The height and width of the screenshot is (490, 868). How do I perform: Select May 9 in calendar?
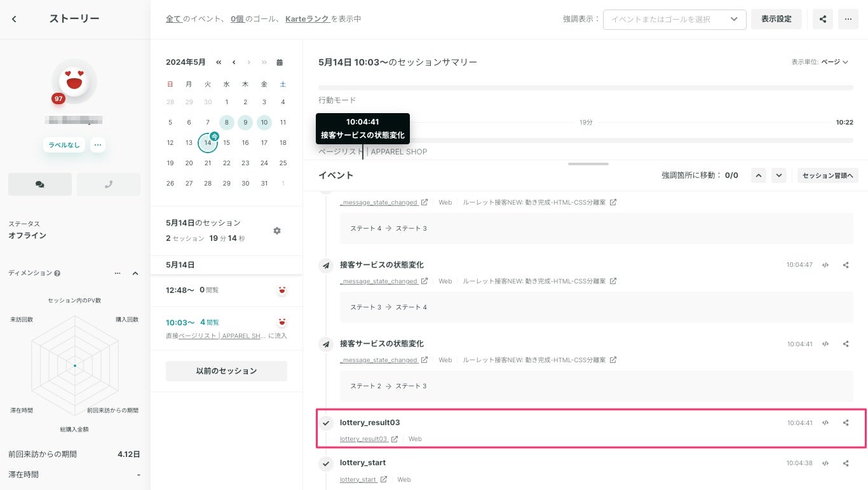pyautogui.click(x=245, y=123)
